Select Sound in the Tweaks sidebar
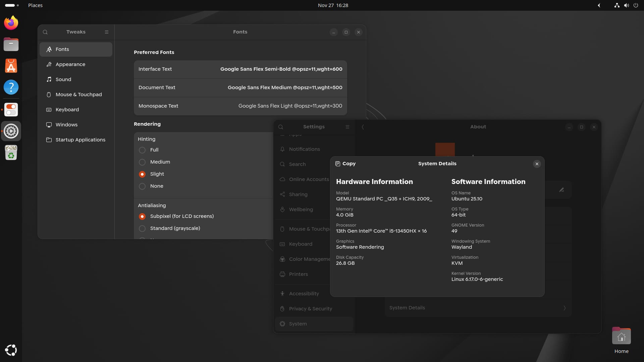Screen dimensions: 644x362 click(63, 79)
